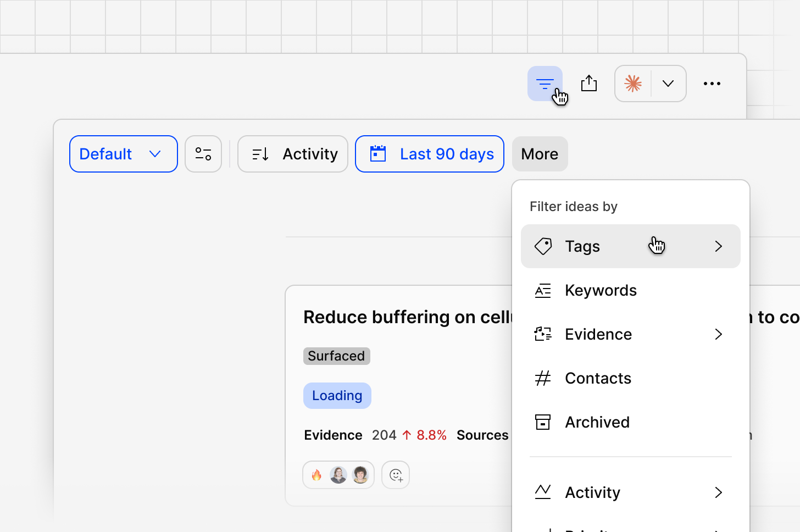Screen dimensions: 800x532
Task: Expand the Activity submenu chevron in the menu
Action: point(718,492)
